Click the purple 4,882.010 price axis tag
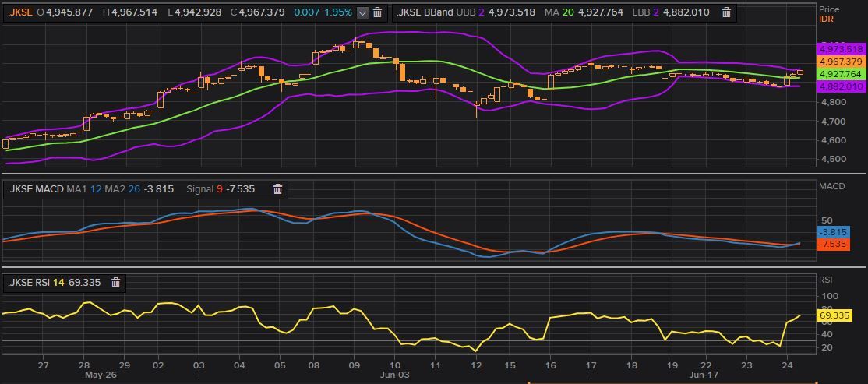 click(x=841, y=86)
